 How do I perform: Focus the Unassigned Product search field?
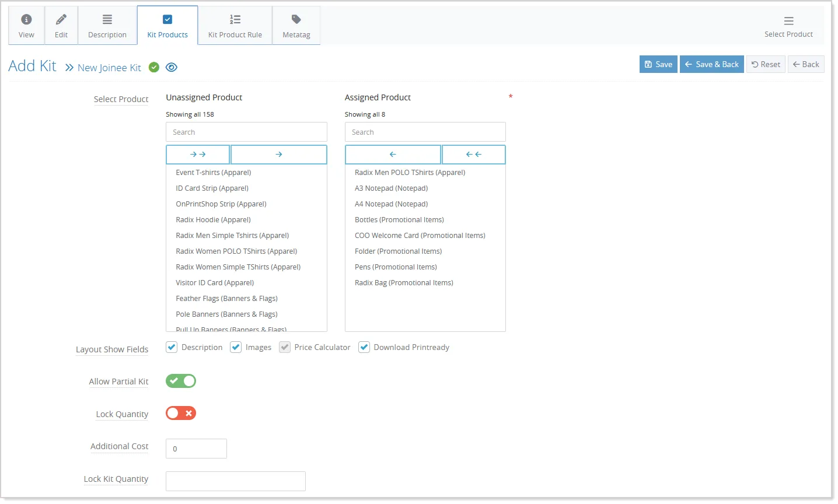click(246, 132)
